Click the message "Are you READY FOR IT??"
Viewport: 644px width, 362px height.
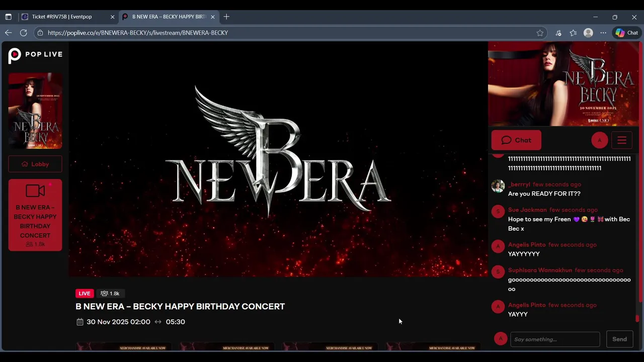click(x=544, y=194)
